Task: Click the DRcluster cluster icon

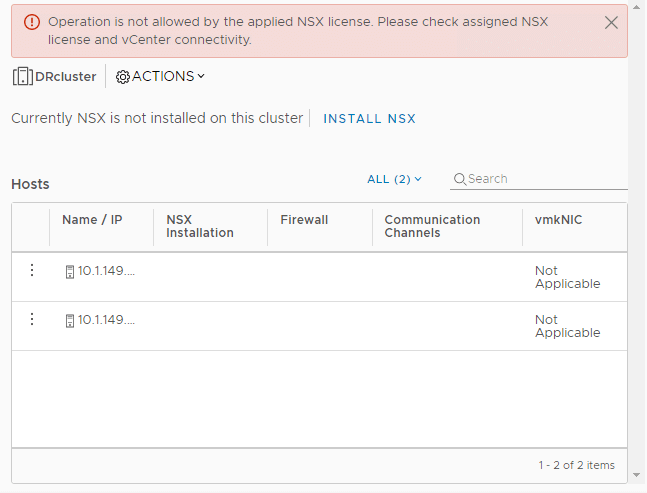Action: point(23,76)
